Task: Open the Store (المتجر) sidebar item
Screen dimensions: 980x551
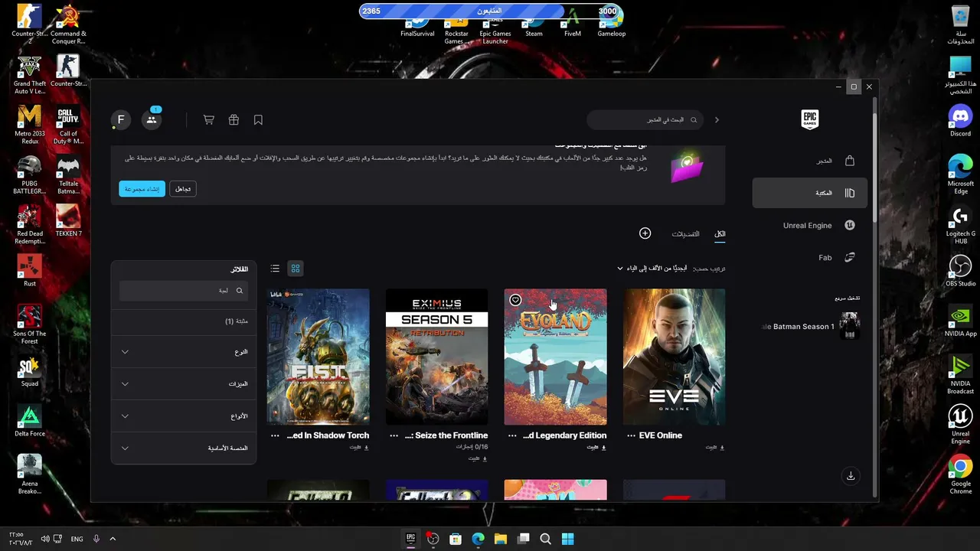Action: pyautogui.click(x=810, y=161)
